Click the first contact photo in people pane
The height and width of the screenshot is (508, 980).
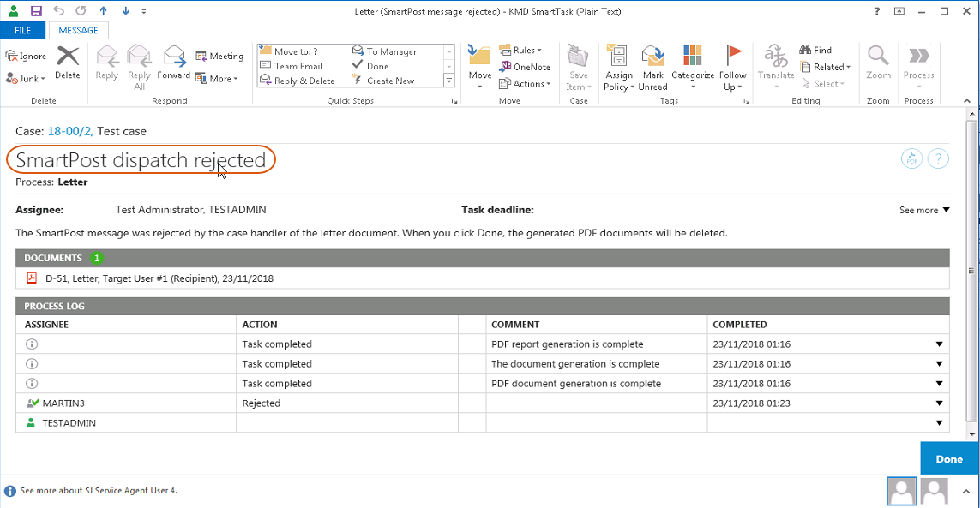pos(901,491)
